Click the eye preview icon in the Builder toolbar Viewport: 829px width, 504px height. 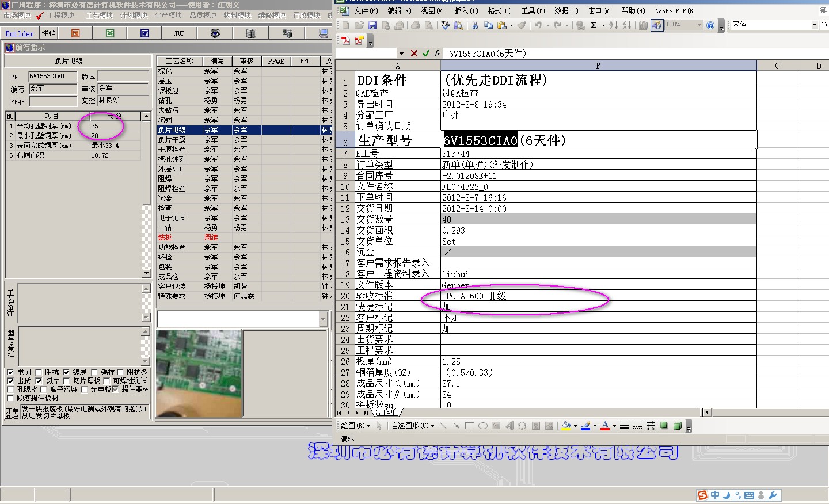coord(215,33)
